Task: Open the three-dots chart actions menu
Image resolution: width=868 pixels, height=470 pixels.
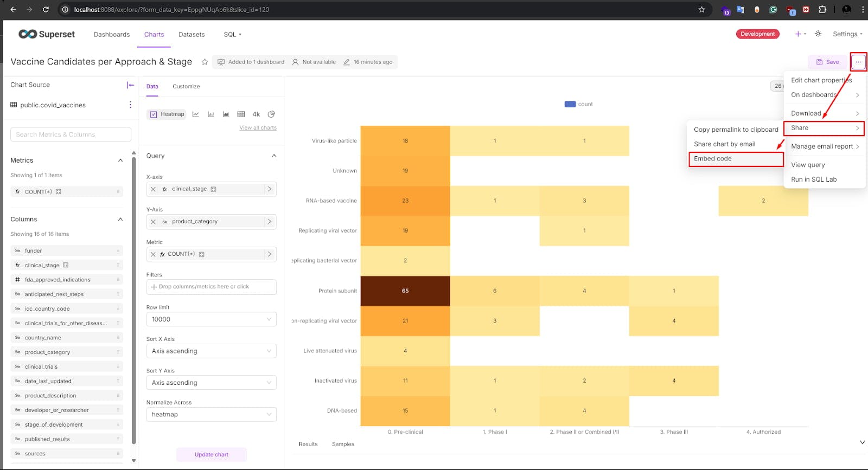Action: click(858, 62)
